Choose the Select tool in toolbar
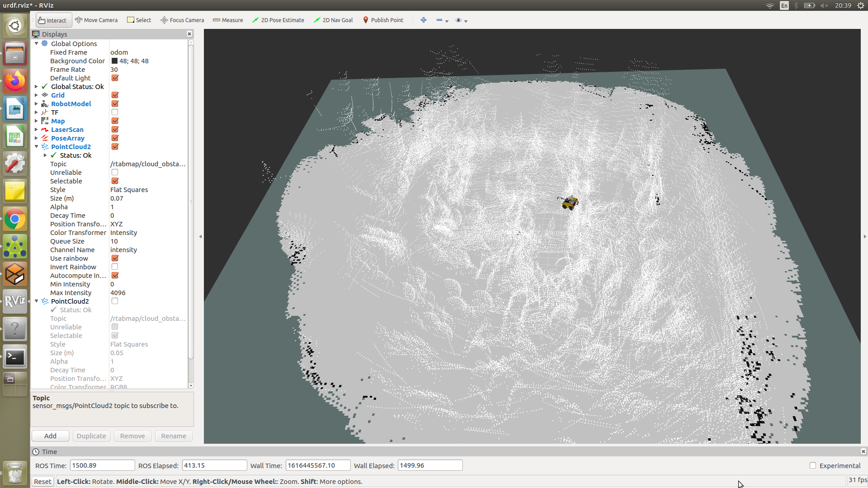868x488 pixels. (x=139, y=20)
